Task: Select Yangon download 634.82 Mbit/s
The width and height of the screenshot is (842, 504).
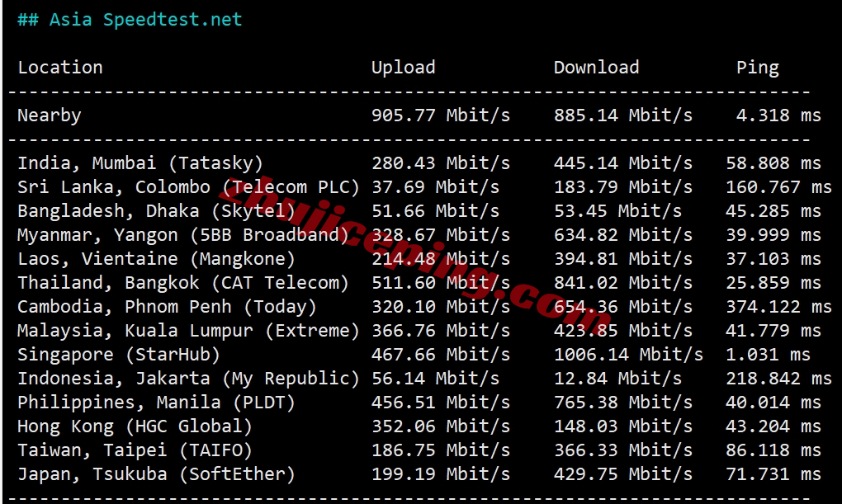Action: coord(623,235)
